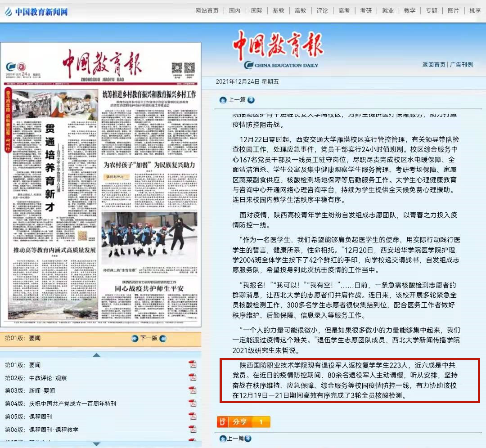Click the PDF icon beside 第05版 课程周刊
Viewport: 486px width, 448px height.
[x=193, y=417]
